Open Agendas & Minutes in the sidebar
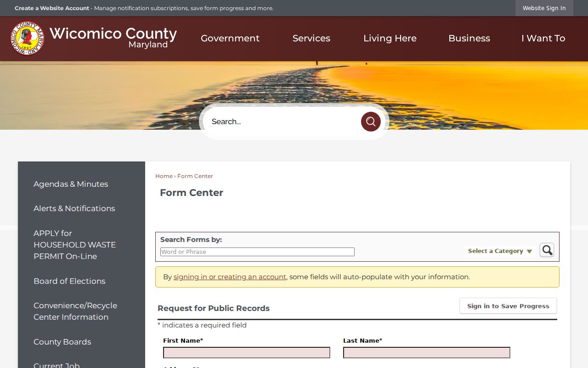Screen dimensions: 588x368 71,184
